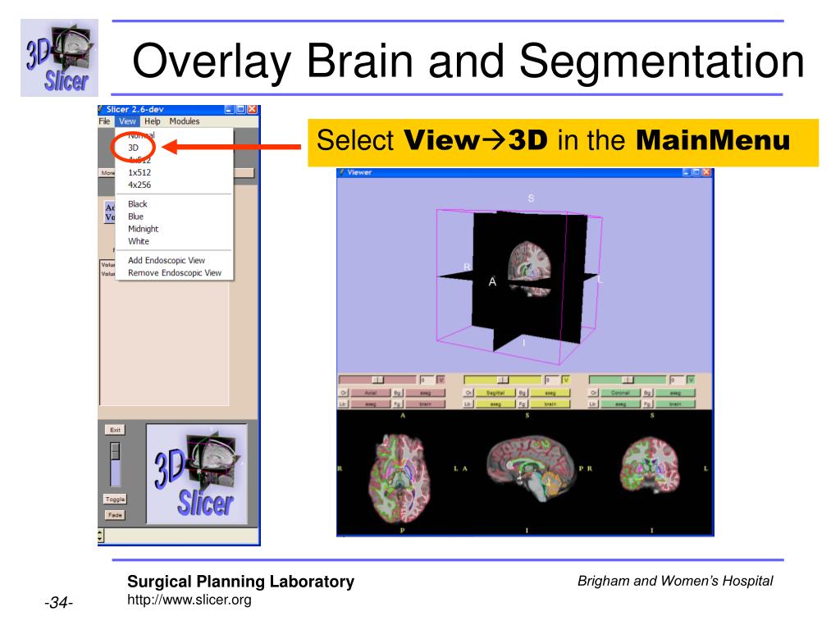Click the Viewer window title bar

(x=525, y=172)
